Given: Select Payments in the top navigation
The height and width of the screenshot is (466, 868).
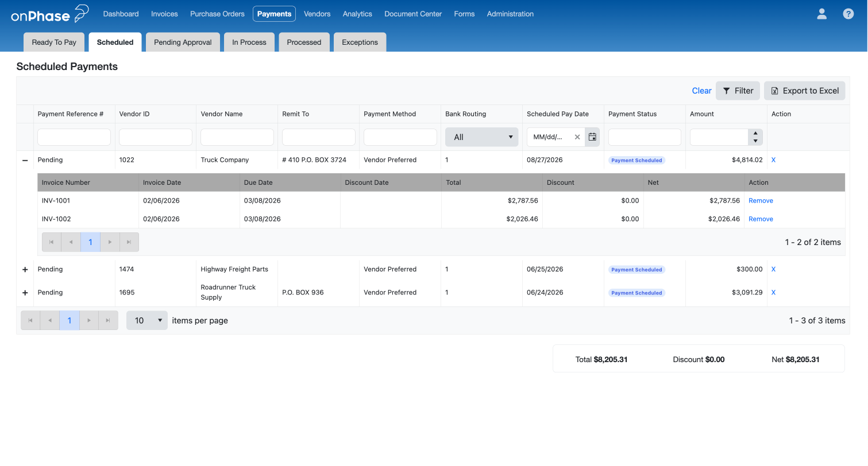Looking at the screenshot, I should (x=274, y=14).
